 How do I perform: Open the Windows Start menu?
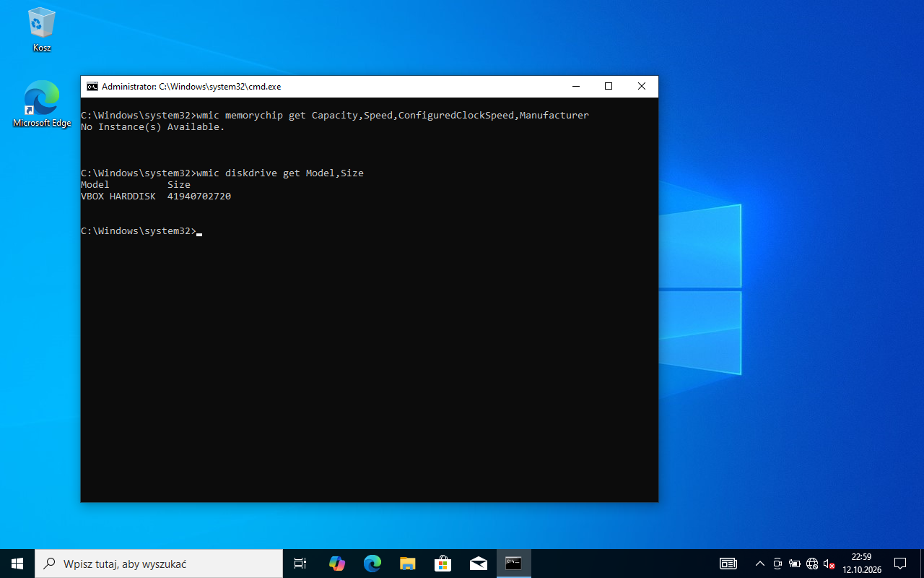(17, 564)
